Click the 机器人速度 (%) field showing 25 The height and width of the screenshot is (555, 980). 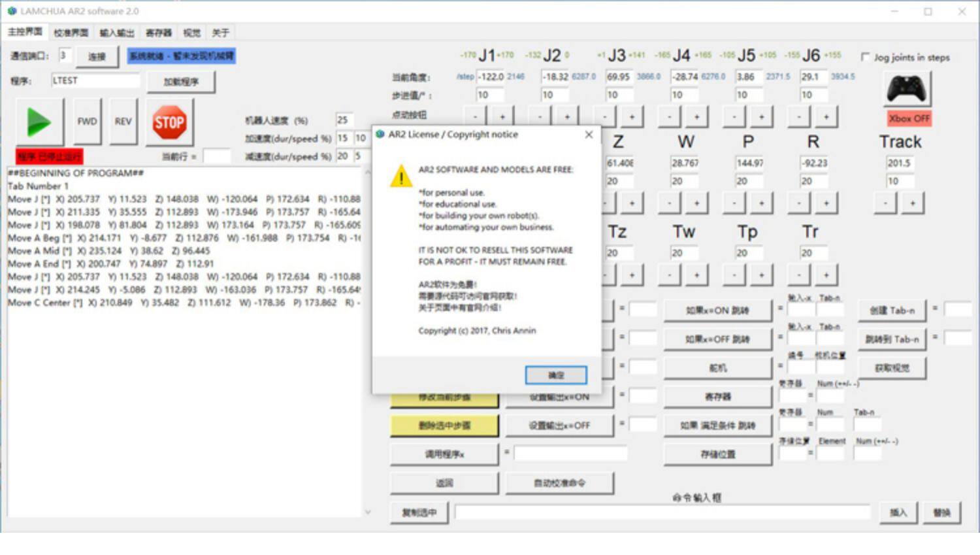coord(344,120)
